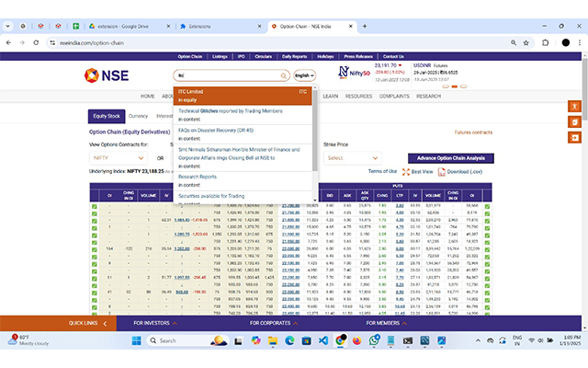Open WhatsApp from the taskbar
The width and height of the screenshot is (588, 368).
pos(374,340)
